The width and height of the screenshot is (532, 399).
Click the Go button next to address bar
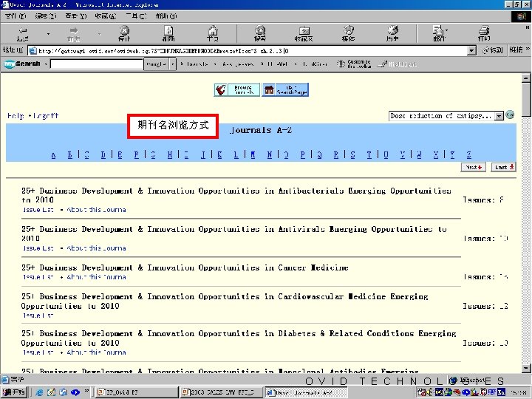coord(493,50)
